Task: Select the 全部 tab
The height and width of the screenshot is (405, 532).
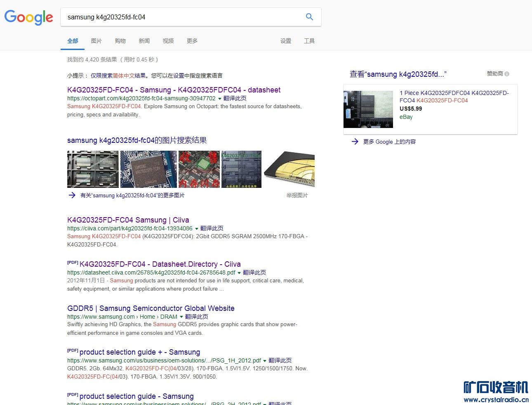Action: tap(73, 41)
